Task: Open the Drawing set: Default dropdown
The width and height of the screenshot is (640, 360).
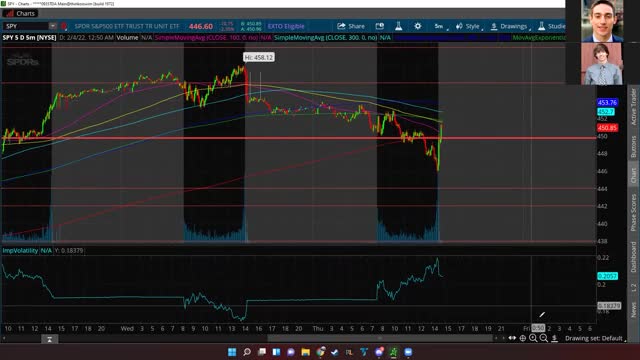Action: pyautogui.click(x=596, y=338)
